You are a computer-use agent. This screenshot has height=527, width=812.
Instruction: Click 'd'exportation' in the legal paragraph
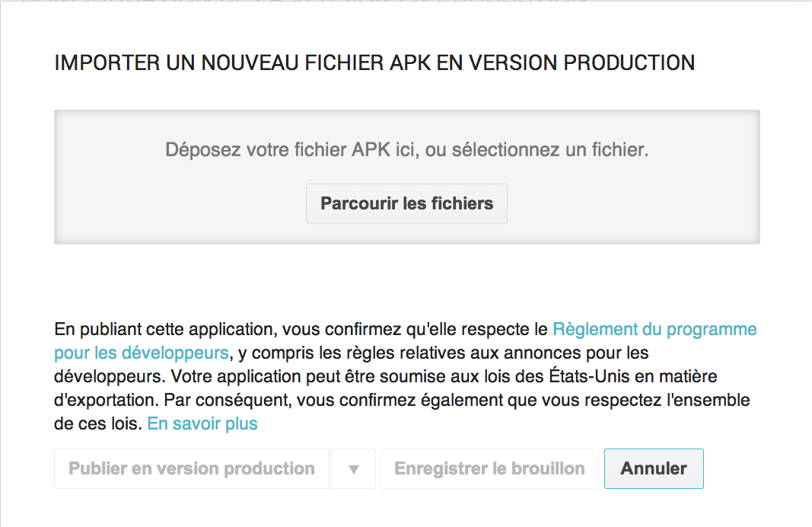(x=104, y=401)
